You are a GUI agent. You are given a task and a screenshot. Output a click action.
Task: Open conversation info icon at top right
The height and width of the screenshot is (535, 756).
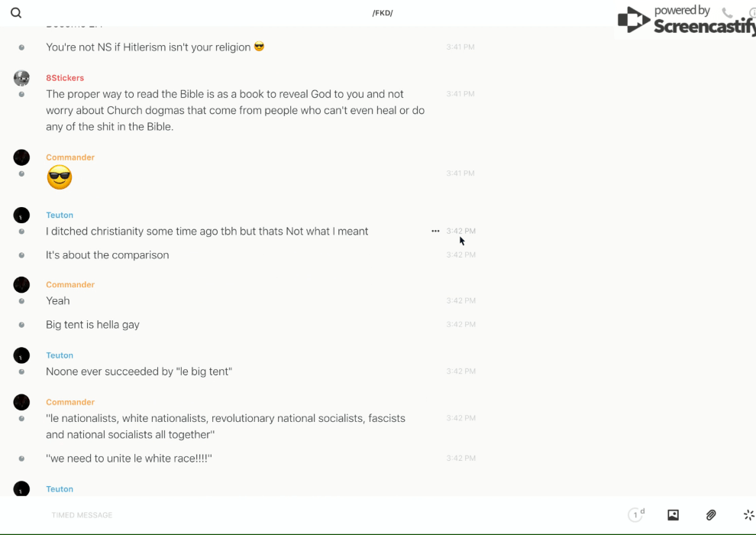click(x=751, y=13)
